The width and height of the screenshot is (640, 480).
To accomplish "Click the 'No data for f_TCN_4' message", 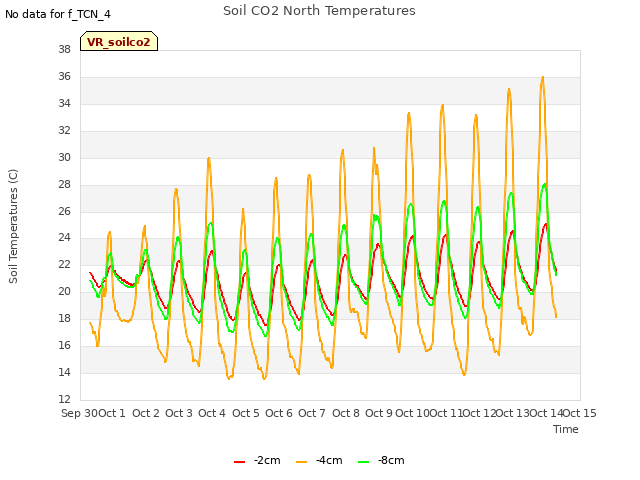I will coord(58,14).
